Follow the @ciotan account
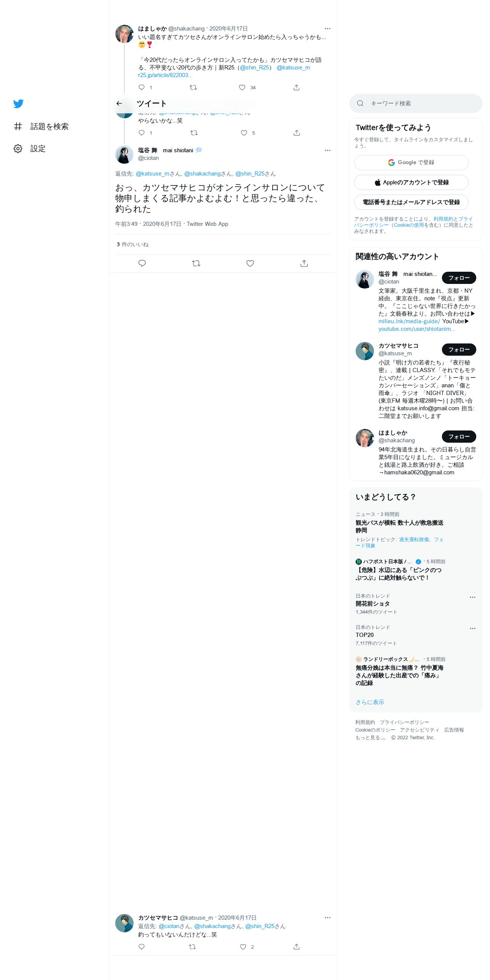Viewport: 490px width, 980px height. 459,278
